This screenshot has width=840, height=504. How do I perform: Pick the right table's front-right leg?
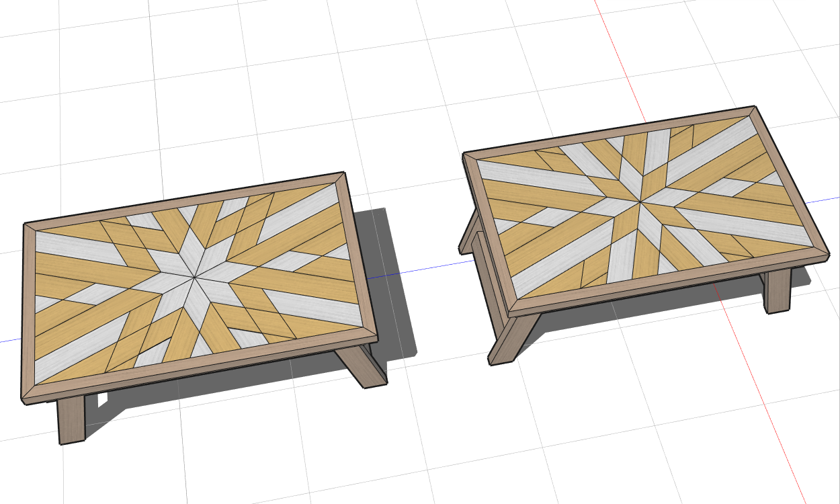pyautogui.click(x=778, y=292)
